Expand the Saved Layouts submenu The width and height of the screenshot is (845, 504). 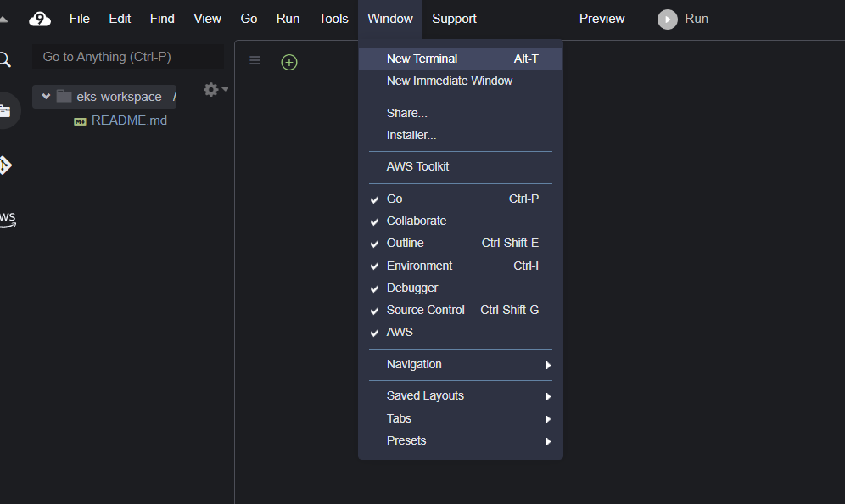(460, 395)
